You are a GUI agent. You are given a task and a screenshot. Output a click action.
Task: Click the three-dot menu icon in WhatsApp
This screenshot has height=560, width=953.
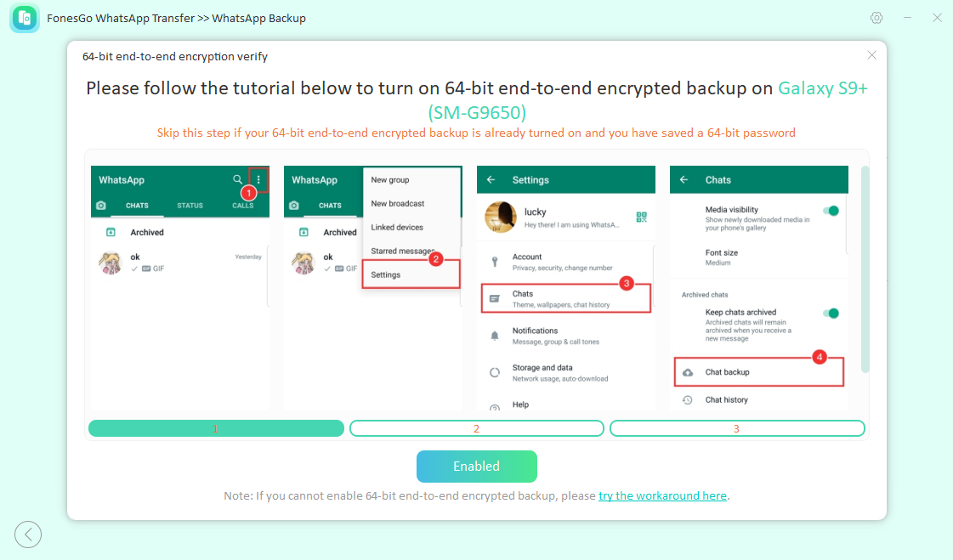tap(258, 180)
